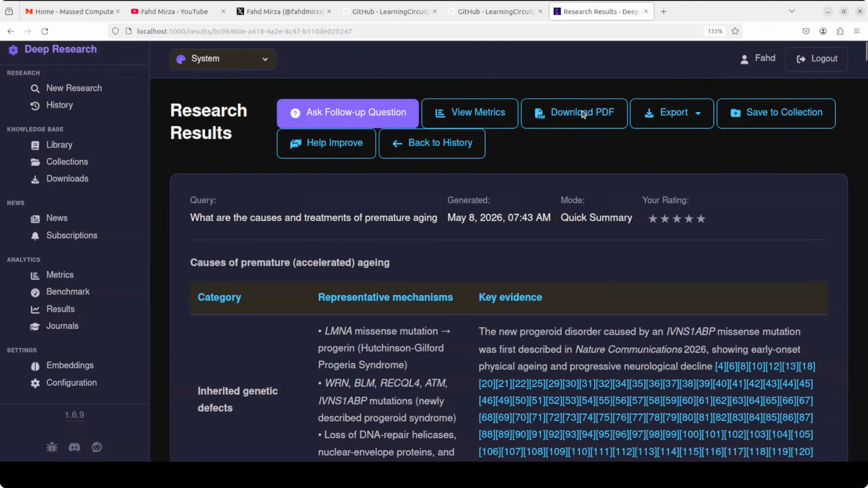Click the browser back arrow
Viewport: 868px width, 488px height.
click(11, 31)
